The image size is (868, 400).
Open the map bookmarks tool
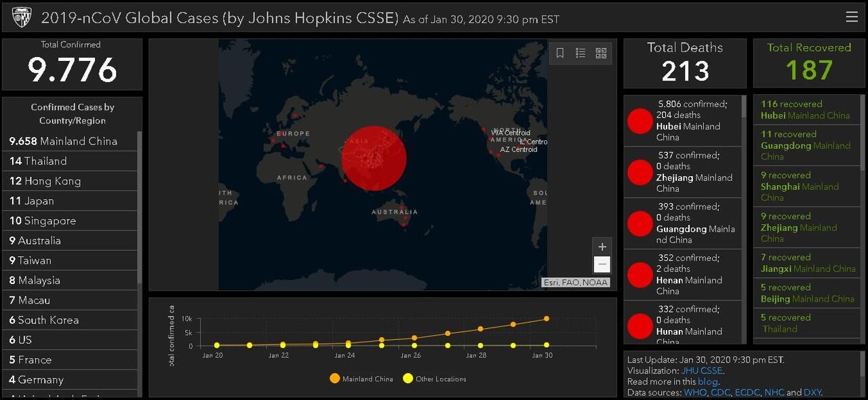(560, 53)
